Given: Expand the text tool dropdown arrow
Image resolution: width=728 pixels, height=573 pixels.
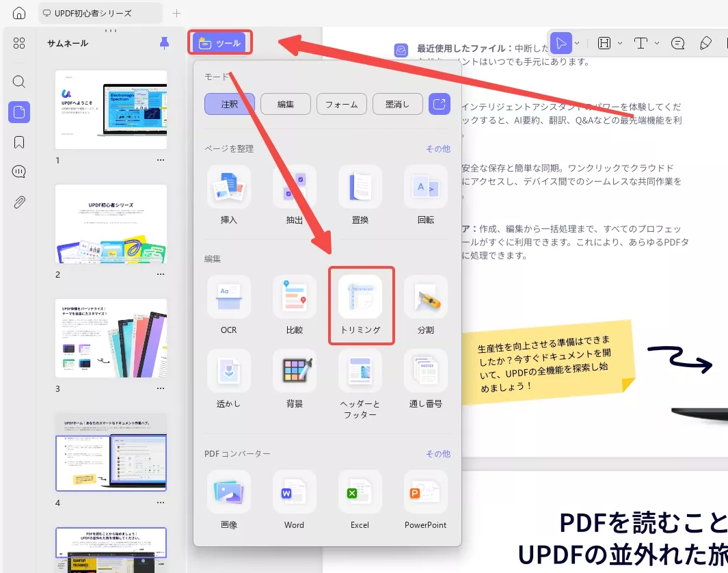Looking at the screenshot, I should (x=657, y=43).
